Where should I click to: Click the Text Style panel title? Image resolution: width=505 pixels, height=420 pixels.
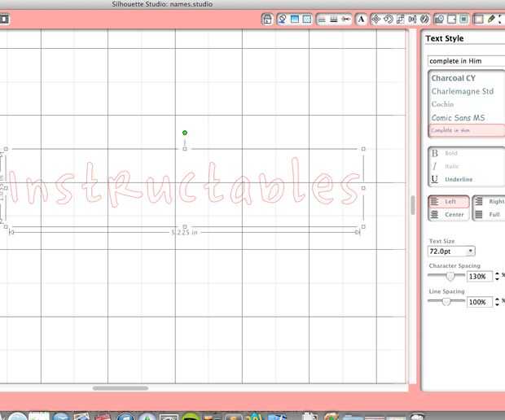click(445, 38)
